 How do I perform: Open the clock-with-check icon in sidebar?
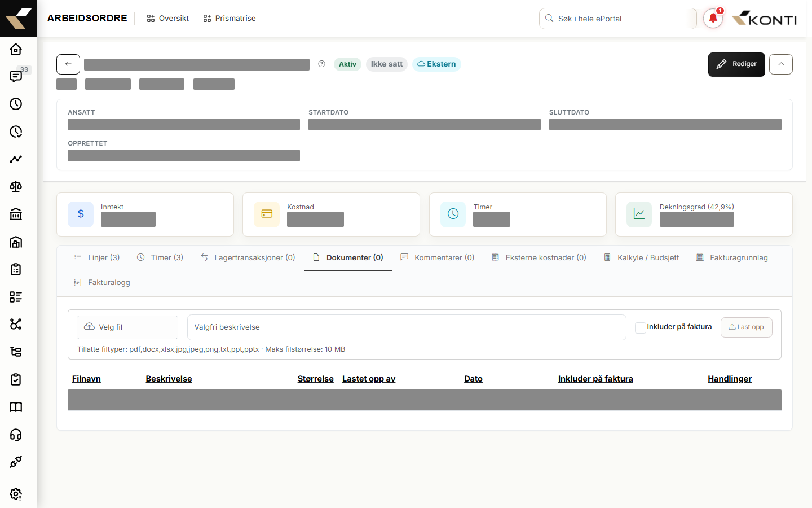point(16,132)
